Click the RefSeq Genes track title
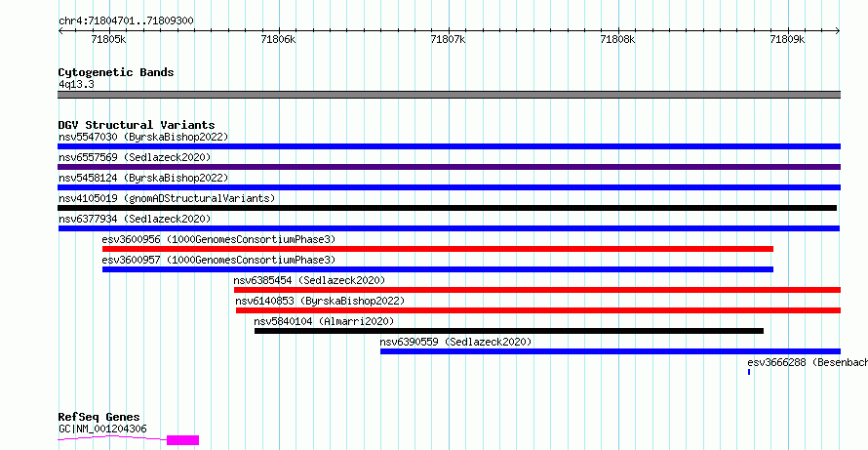 (99, 417)
